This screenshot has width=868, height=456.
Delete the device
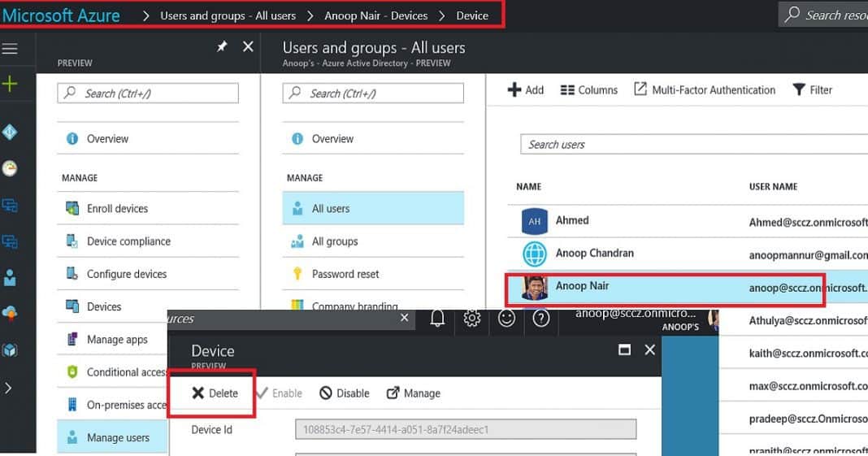215,393
